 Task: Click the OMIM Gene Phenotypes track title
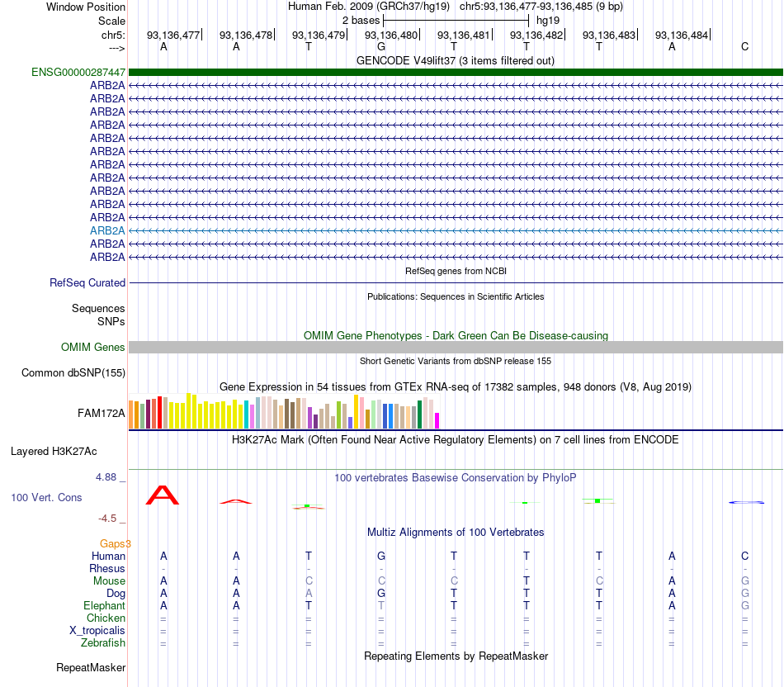456,335
